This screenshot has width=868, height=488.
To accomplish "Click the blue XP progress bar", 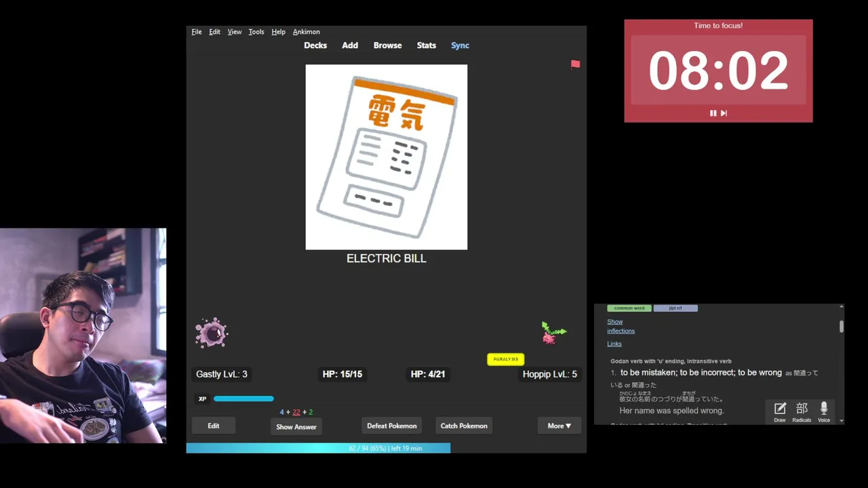I will pos(243,399).
